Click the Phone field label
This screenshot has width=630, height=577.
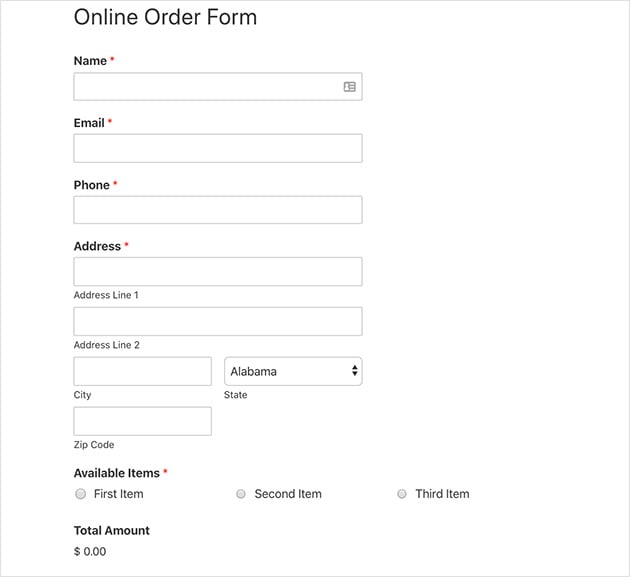click(92, 185)
